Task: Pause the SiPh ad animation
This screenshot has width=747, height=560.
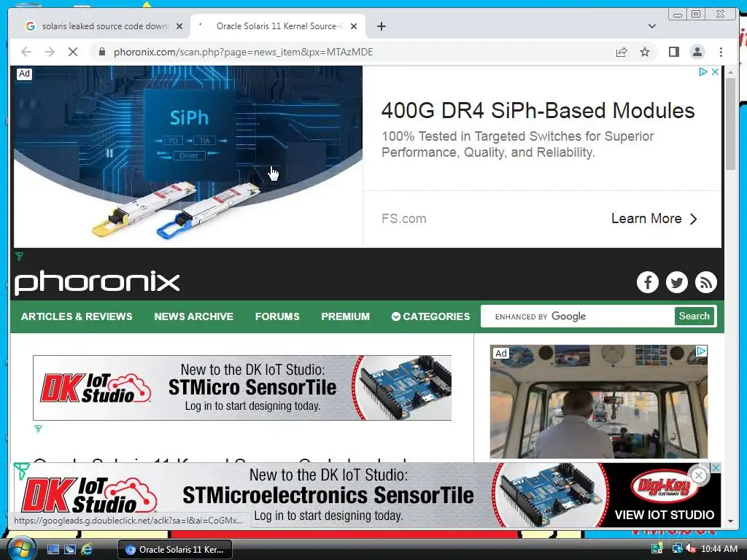Action: (x=109, y=153)
